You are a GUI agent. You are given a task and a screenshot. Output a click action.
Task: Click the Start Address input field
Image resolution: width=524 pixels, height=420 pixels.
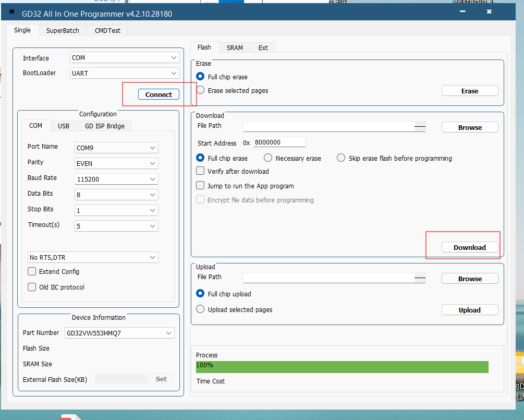pos(279,142)
